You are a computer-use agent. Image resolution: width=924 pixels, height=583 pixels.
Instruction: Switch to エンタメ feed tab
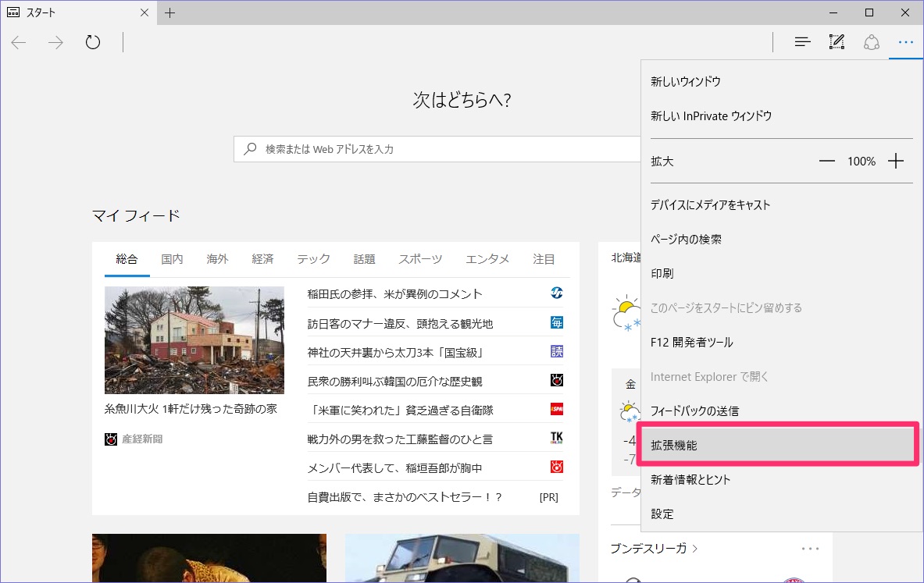tap(487, 259)
